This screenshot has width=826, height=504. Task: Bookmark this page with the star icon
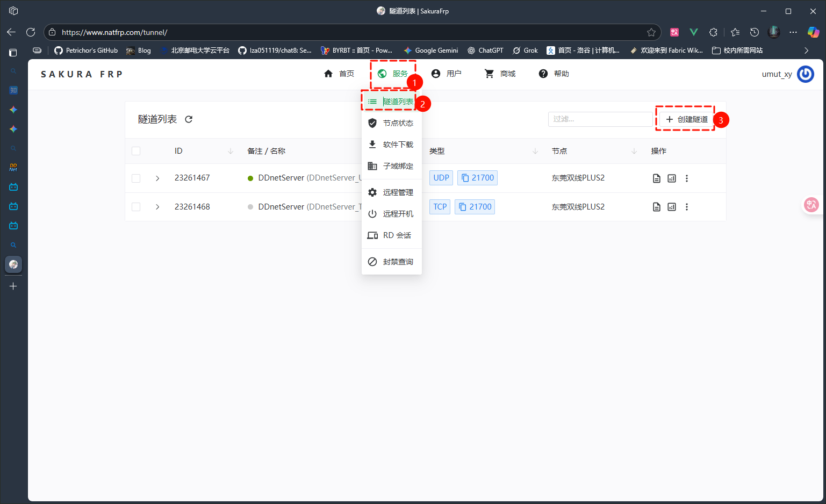pos(651,32)
